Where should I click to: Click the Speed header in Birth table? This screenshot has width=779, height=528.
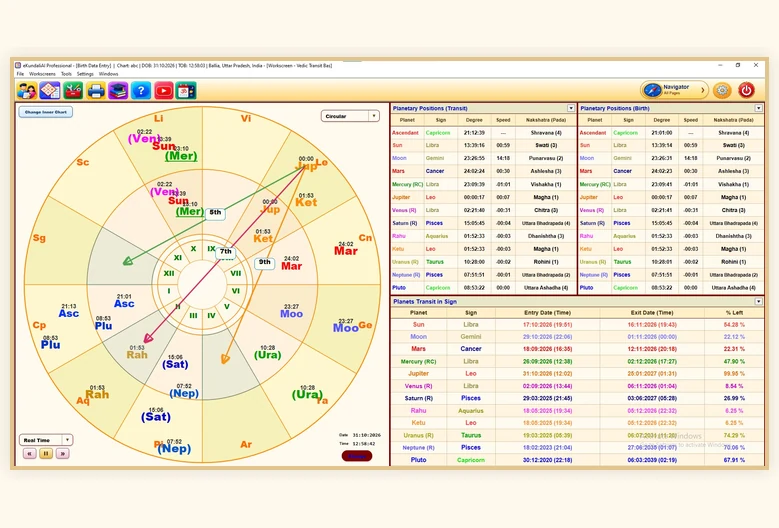(x=691, y=120)
